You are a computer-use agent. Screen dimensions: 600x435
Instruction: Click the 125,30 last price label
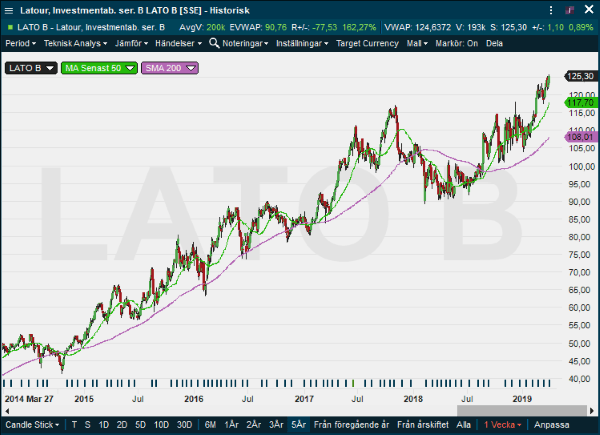tap(581, 76)
